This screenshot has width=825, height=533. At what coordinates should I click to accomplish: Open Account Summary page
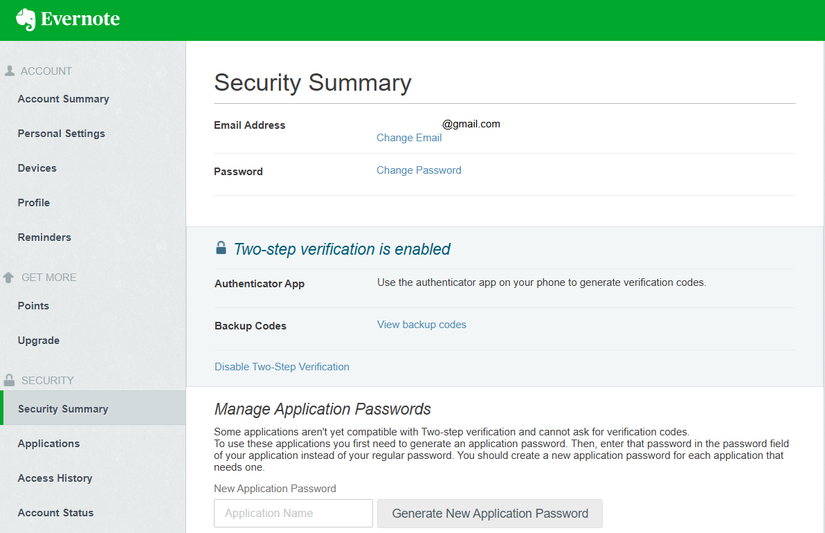tap(63, 99)
